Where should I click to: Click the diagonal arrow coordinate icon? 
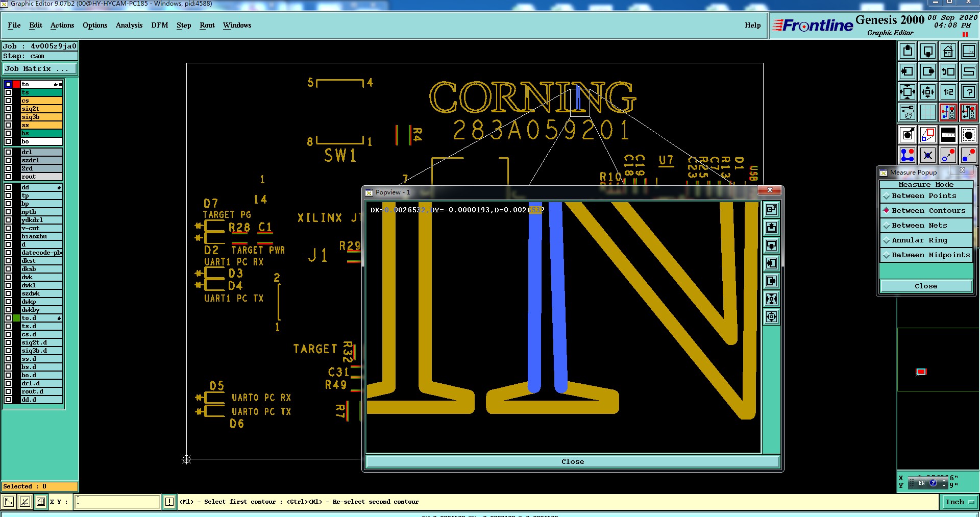9,502
